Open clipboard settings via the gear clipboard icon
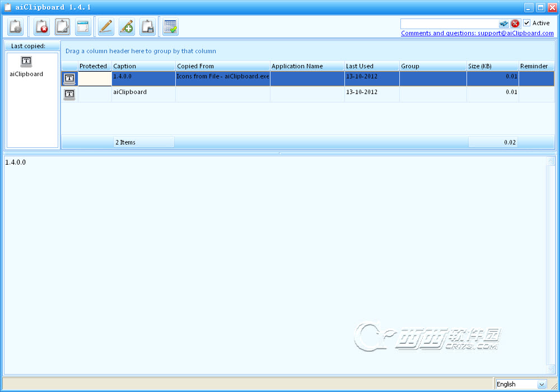Screen dimensions: 560x392 (16, 27)
